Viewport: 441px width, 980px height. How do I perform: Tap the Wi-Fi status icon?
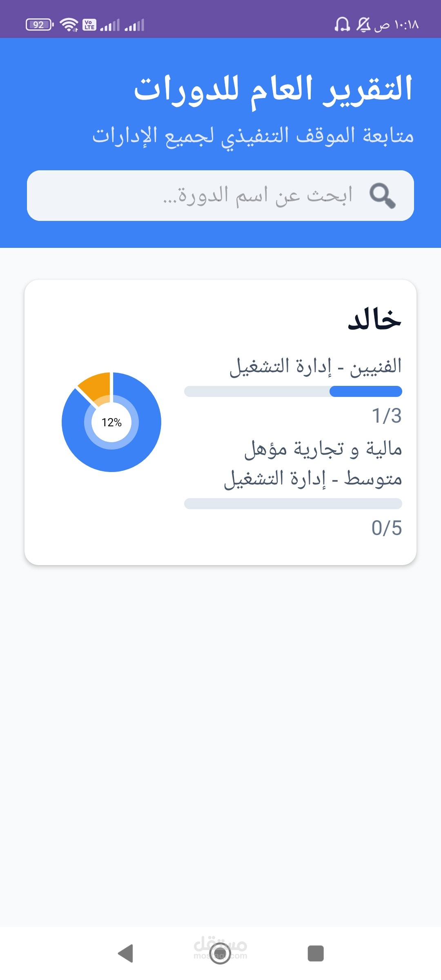(69, 25)
